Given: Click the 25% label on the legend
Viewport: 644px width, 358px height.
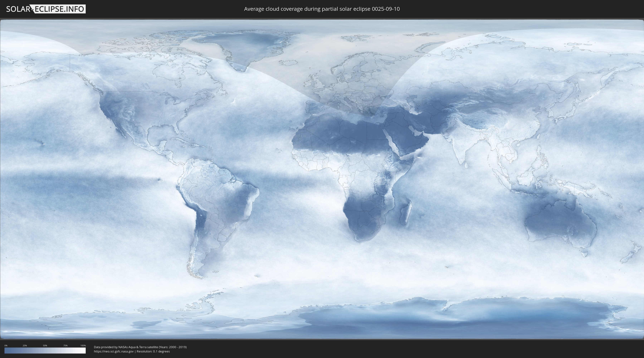Looking at the screenshot, I should tap(25, 345).
